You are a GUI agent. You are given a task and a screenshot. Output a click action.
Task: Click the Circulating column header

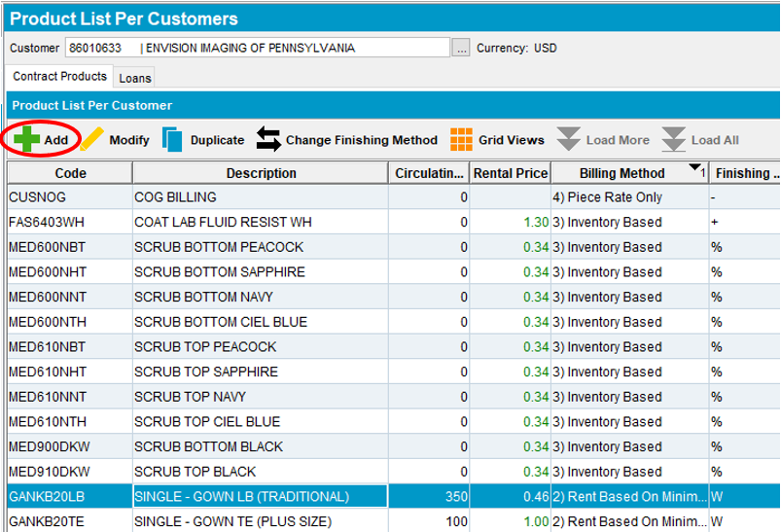(x=430, y=173)
